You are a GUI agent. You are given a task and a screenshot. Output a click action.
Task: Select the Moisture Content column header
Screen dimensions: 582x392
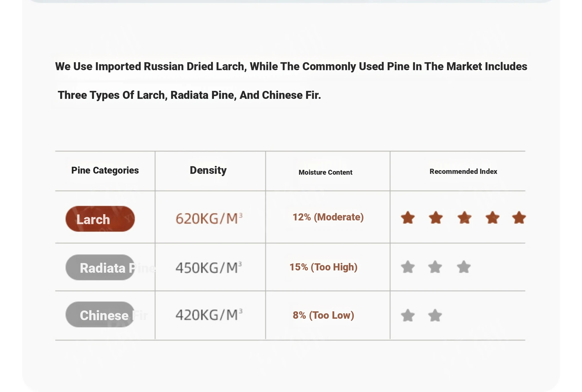(325, 172)
